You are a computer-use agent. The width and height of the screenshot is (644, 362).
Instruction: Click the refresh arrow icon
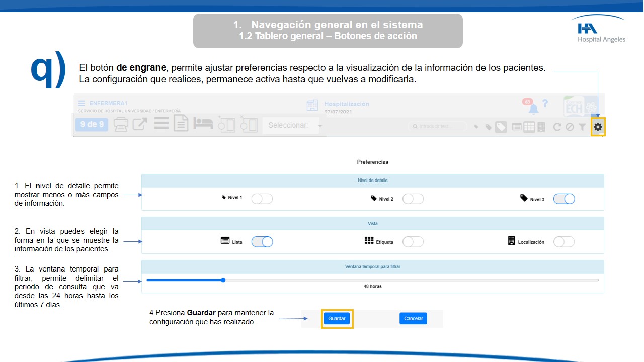click(557, 127)
